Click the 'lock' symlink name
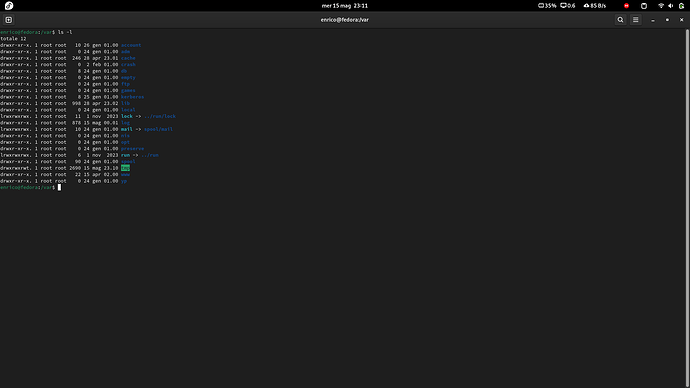 (x=127, y=116)
